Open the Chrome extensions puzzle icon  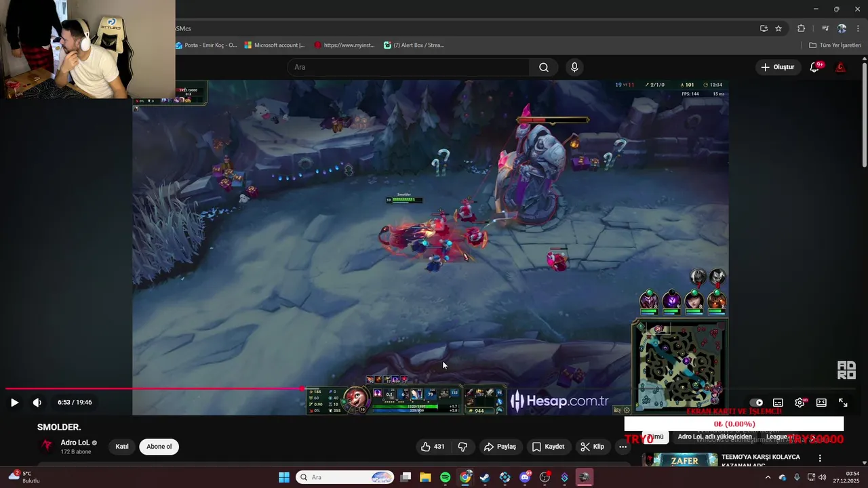click(x=802, y=28)
